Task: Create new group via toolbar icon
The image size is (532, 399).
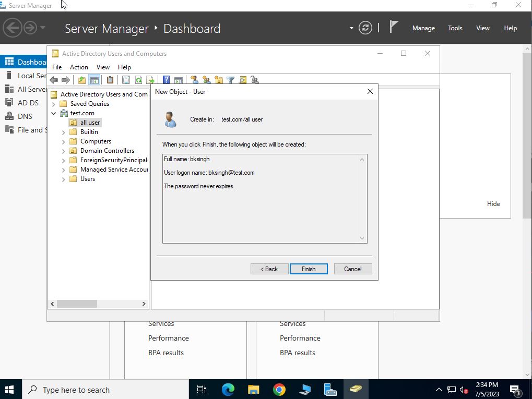Action: click(206, 80)
